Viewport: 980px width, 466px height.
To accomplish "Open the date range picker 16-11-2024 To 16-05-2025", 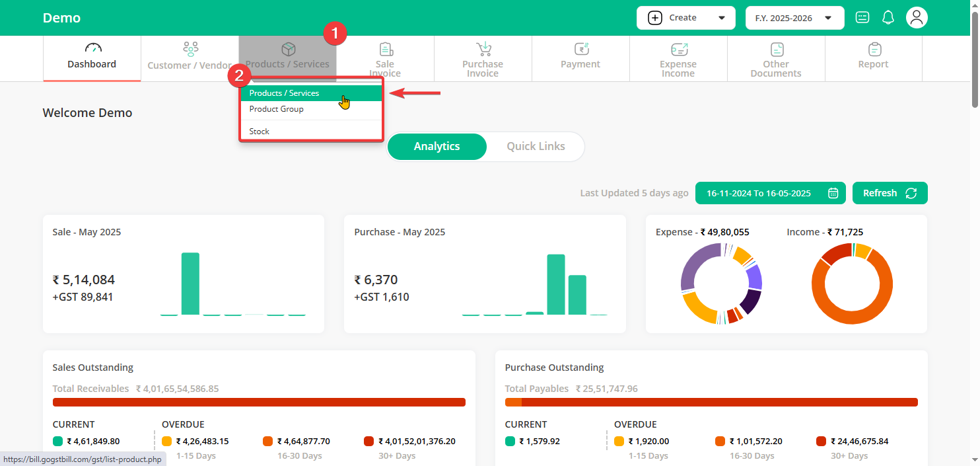I will [771, 193].
